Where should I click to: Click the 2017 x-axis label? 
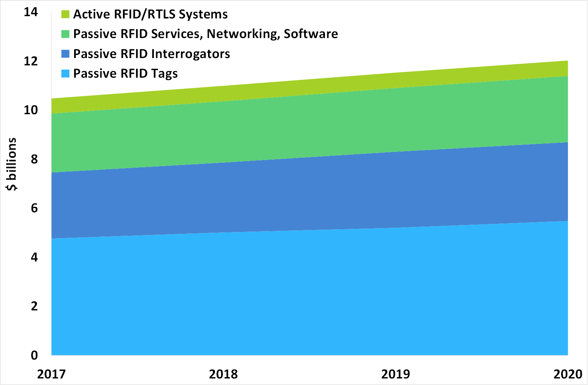pos(52,374)
